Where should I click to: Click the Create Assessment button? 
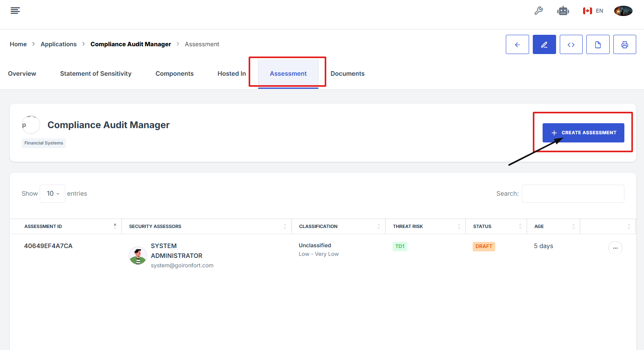tap(583, 133)
